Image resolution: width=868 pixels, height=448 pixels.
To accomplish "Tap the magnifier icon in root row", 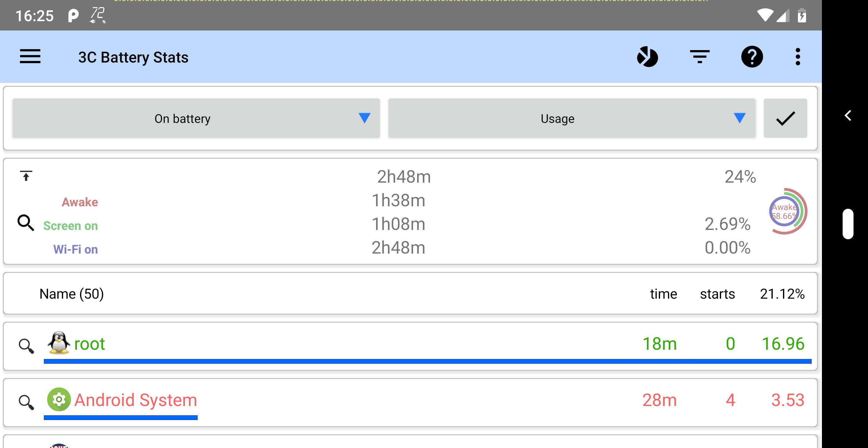I will (26, 346).
